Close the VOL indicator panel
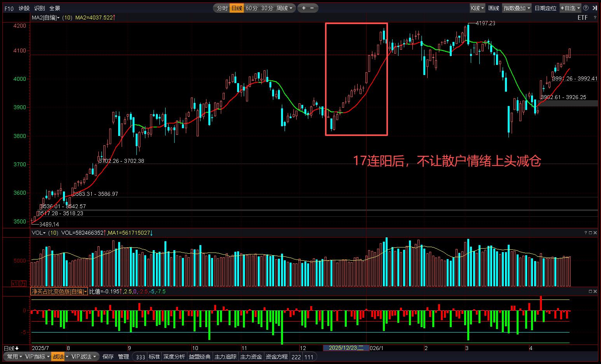601x364 pixels. coord(595,233)
